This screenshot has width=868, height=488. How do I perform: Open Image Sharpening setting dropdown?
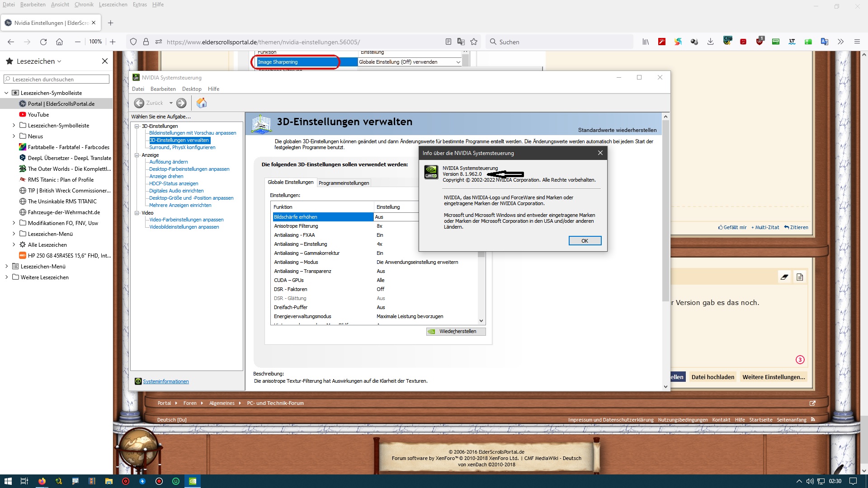(458, 62)
